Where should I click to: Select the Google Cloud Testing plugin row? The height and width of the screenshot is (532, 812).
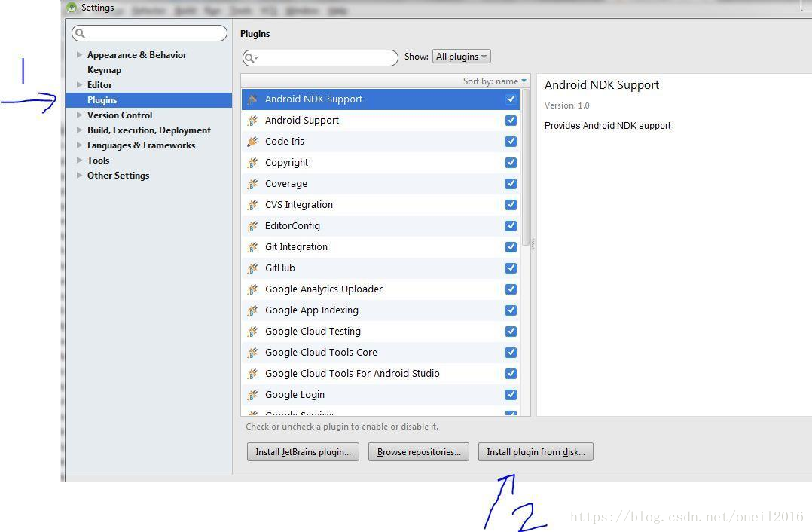[x=380, y=332]
